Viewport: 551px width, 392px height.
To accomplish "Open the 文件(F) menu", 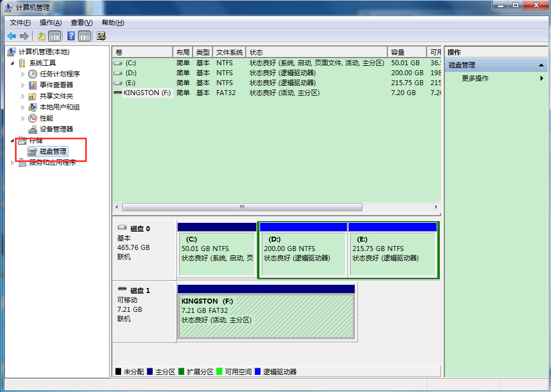I will point(20,23).
